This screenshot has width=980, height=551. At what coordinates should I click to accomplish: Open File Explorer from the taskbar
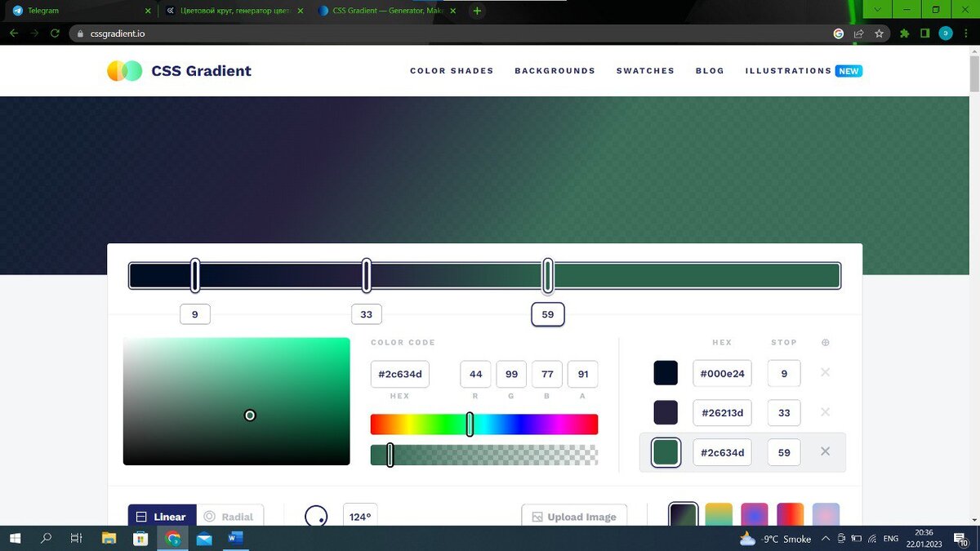click(x=109, y=539)
